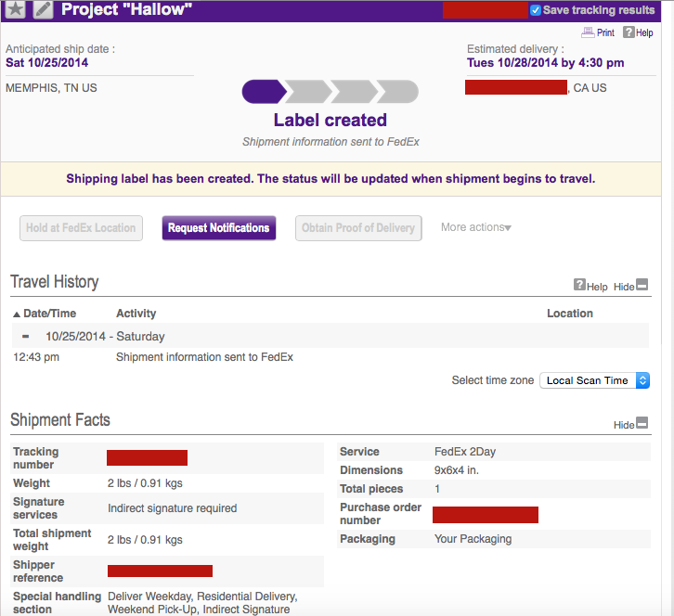Image resolution: width=674 pixels, height=616 pixels.
Task: Click Help link in Travel History header
Action: pos(597,287)
